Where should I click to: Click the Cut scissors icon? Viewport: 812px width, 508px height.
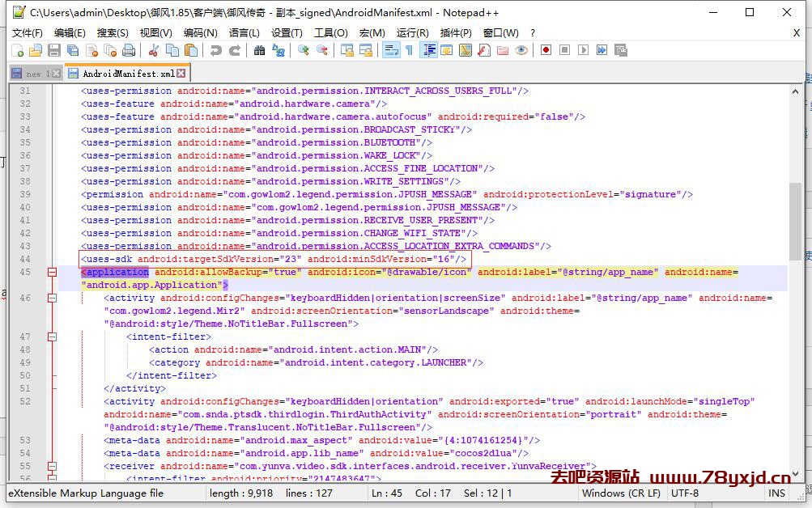[x=153, y=50]
